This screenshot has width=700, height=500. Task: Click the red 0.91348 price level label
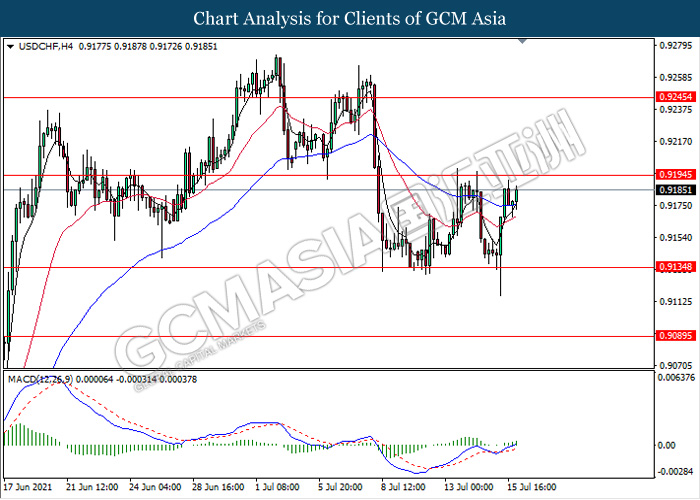click(676, 267)
